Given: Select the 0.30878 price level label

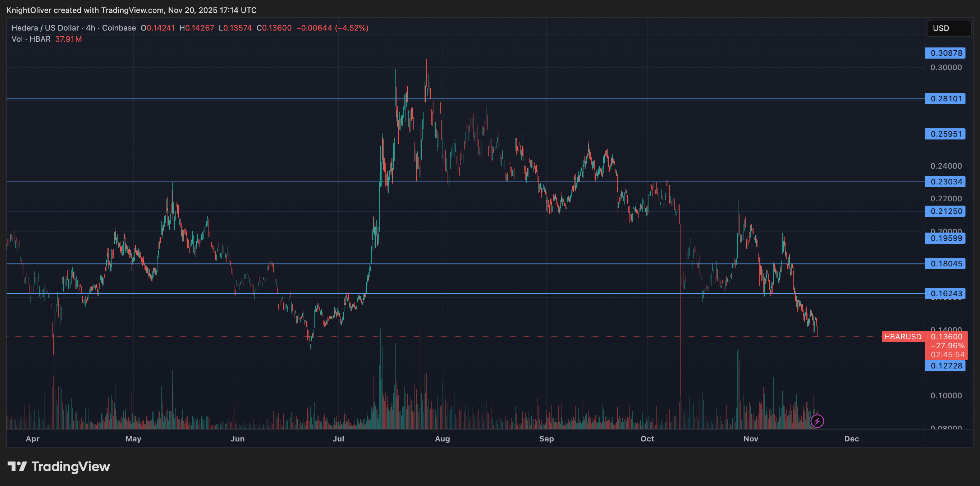Looking at the screenshot, I should [945, 53].
